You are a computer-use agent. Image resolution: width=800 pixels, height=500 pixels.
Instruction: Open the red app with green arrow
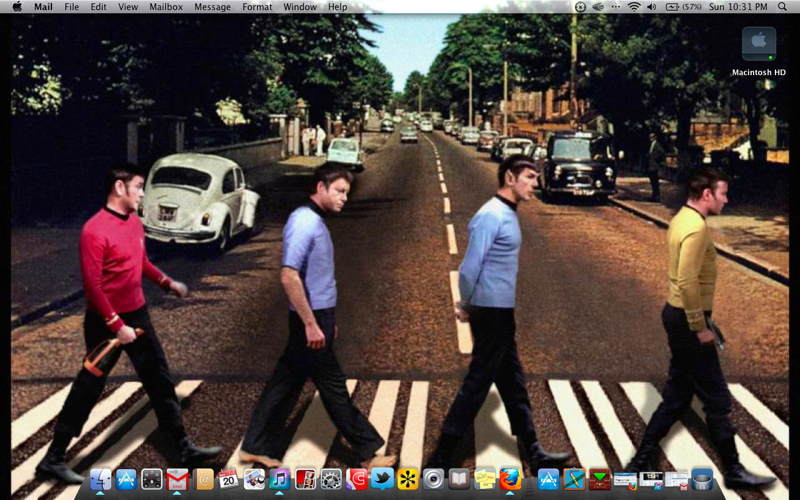coord(599,480)
